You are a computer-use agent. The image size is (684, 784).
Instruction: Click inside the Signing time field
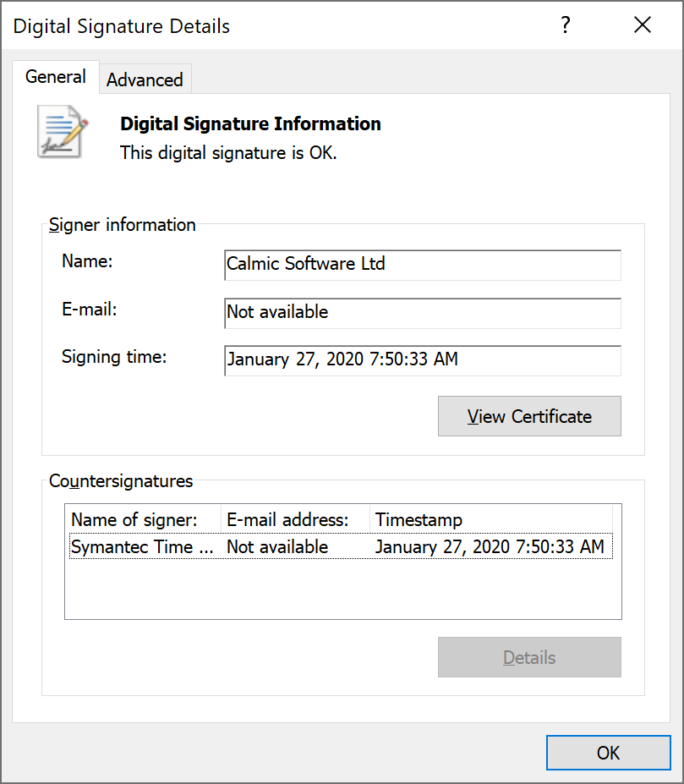click(422, 359)
